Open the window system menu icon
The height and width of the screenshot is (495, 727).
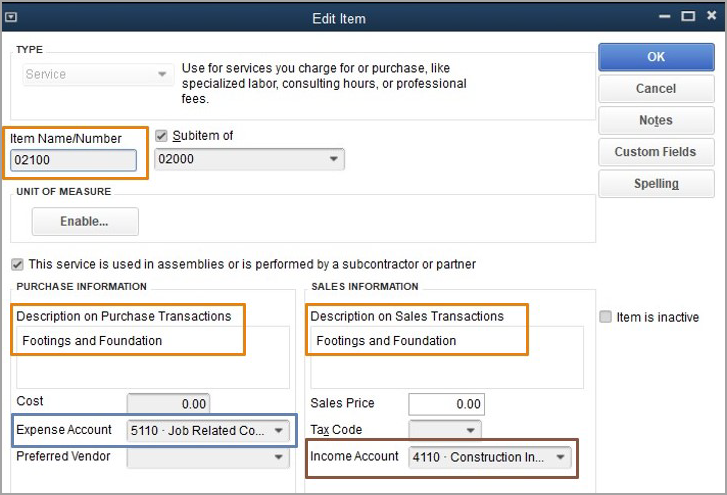click(x=11, y=17)
